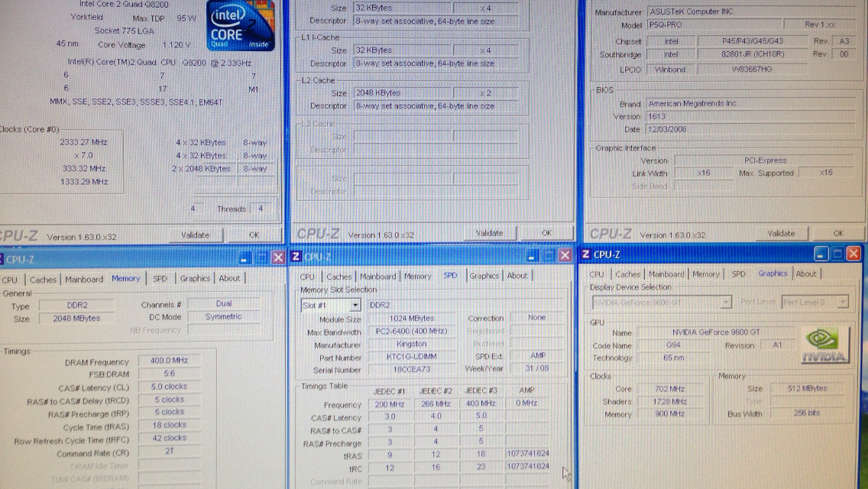
Task: Open Mainboard tab in the SPD-tab window
Action: click(378, 277)
